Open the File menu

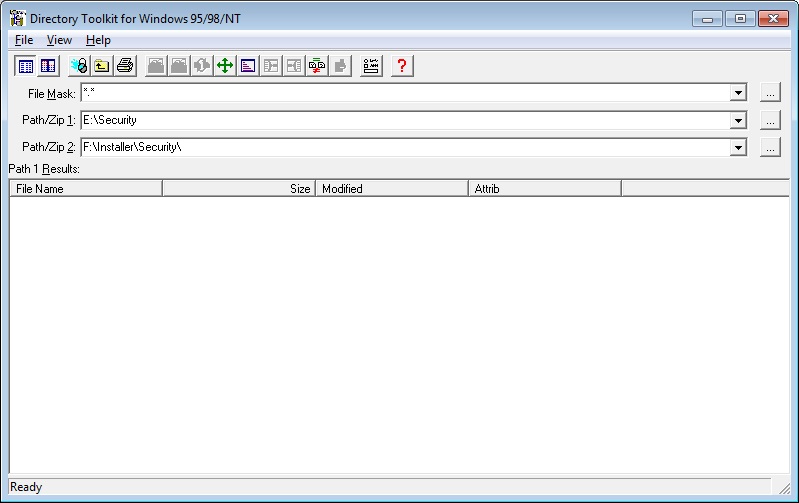click(24, 40)
